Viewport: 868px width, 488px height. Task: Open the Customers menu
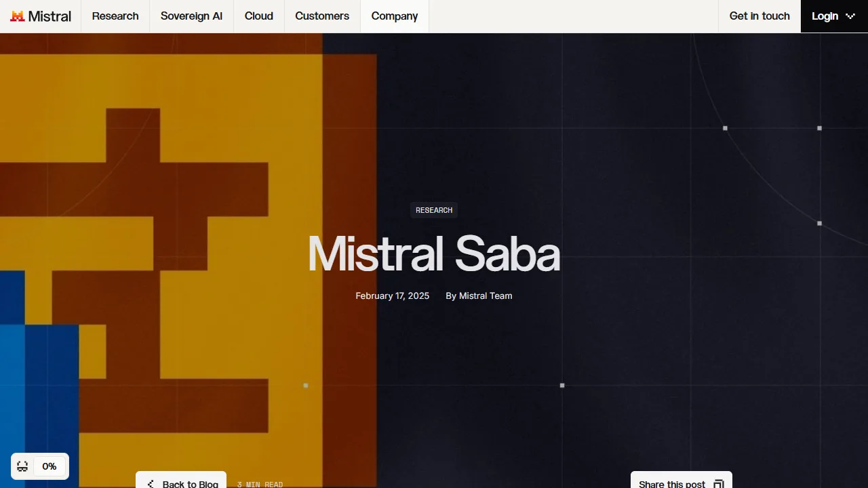[x=322, y=16]
